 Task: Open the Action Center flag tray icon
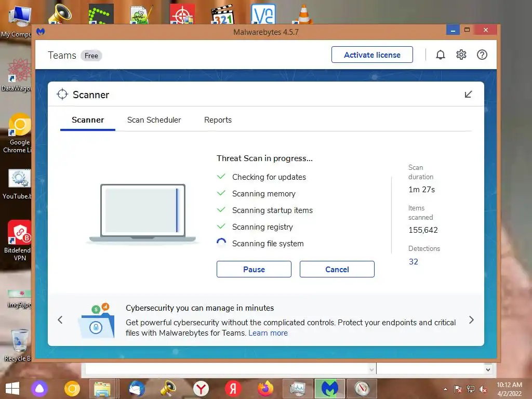click(458, 389)
